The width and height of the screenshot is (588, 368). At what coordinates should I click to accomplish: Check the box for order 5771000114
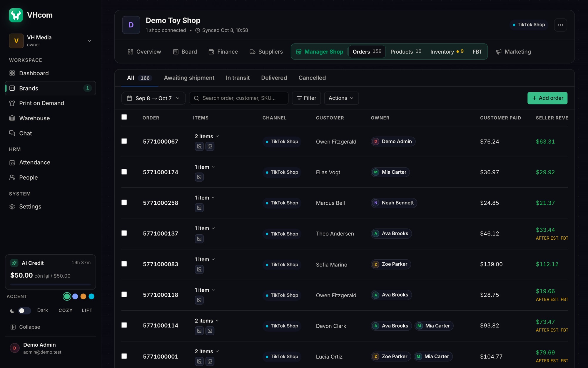tap(124, 325)
